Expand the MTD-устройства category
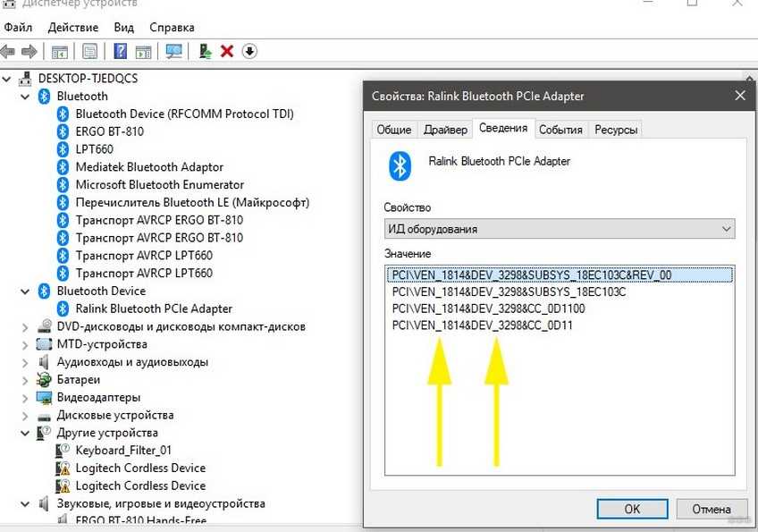The image size is (758, 532). pos(25,345)
